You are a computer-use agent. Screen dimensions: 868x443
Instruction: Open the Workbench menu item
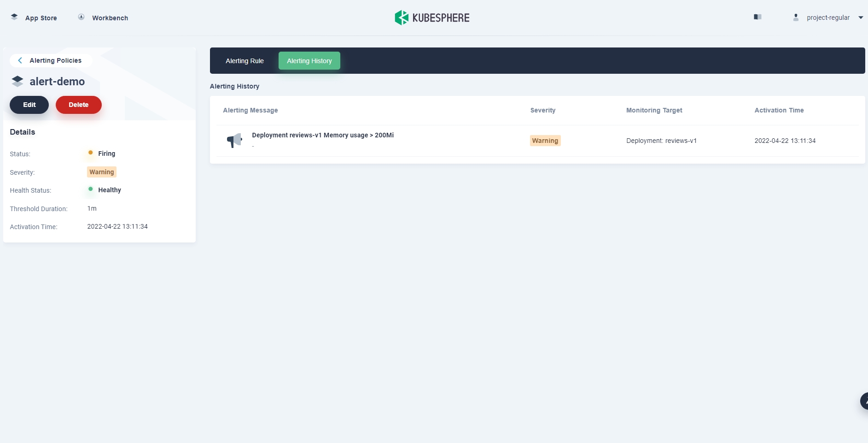110,18
